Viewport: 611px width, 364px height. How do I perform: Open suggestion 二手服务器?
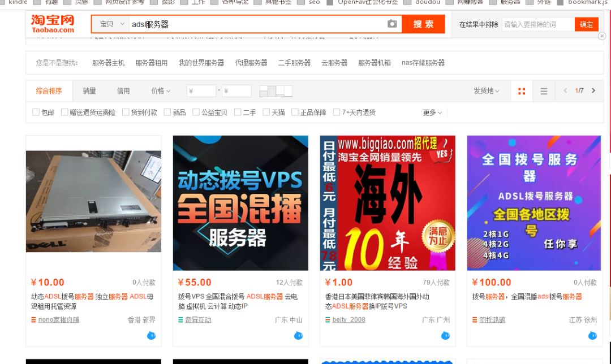coord(295,63)
